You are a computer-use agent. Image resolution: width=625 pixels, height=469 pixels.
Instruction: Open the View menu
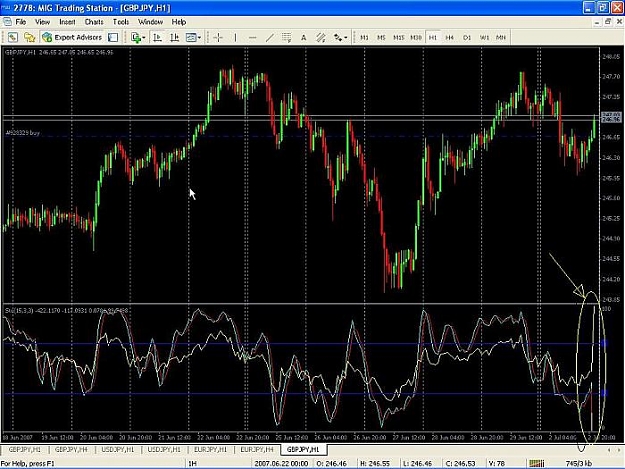point(42,22)
